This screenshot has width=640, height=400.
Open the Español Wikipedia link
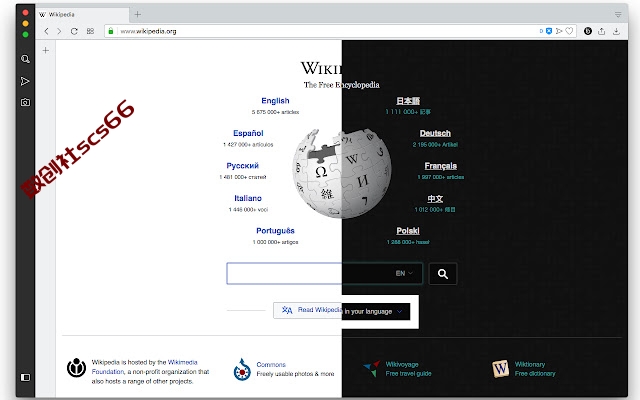pyautogui.click(x=248, y=133)
